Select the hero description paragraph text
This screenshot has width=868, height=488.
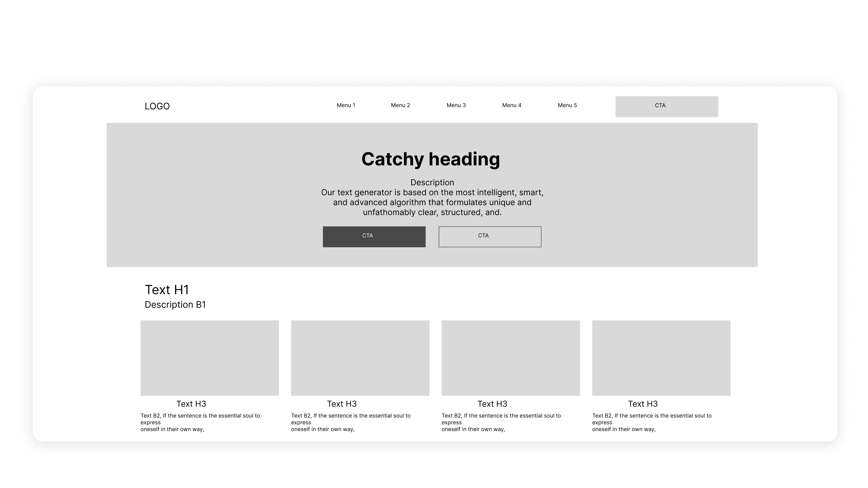[432, 202]
